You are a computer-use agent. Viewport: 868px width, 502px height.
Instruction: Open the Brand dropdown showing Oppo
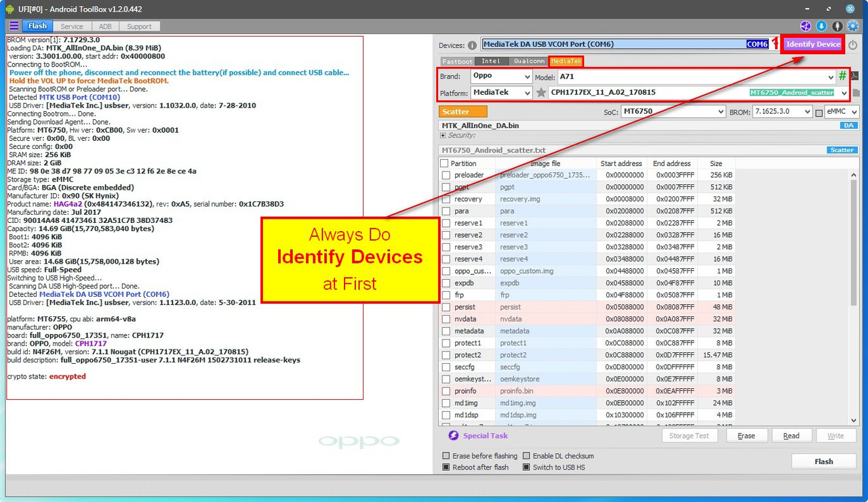click(x=501, y=77)
